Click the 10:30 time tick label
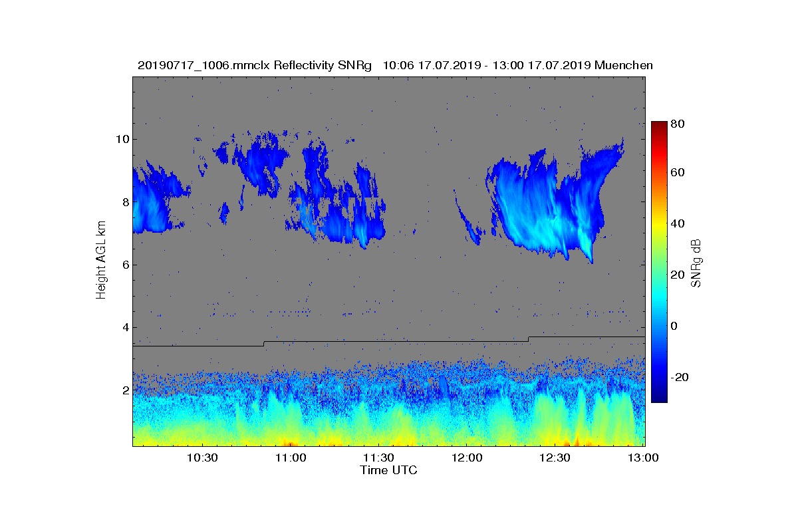 pyautogui.click(x=203, y=458)
